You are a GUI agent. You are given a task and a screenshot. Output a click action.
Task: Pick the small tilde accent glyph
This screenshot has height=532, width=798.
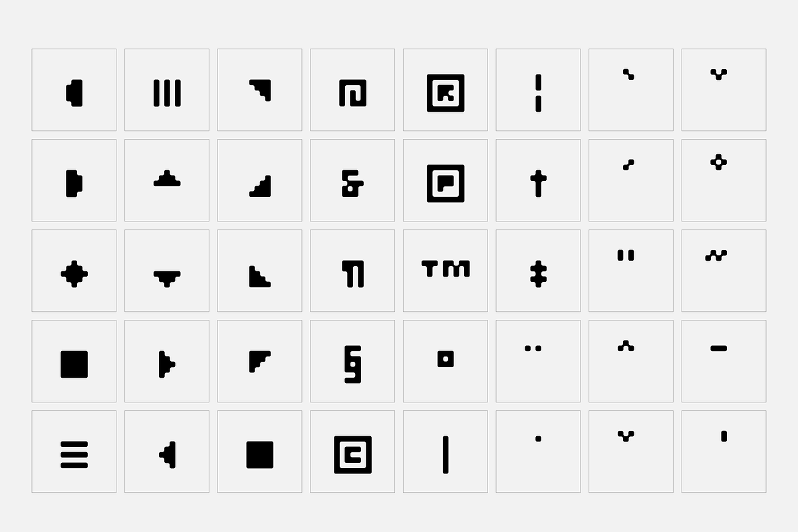(716, 255)
